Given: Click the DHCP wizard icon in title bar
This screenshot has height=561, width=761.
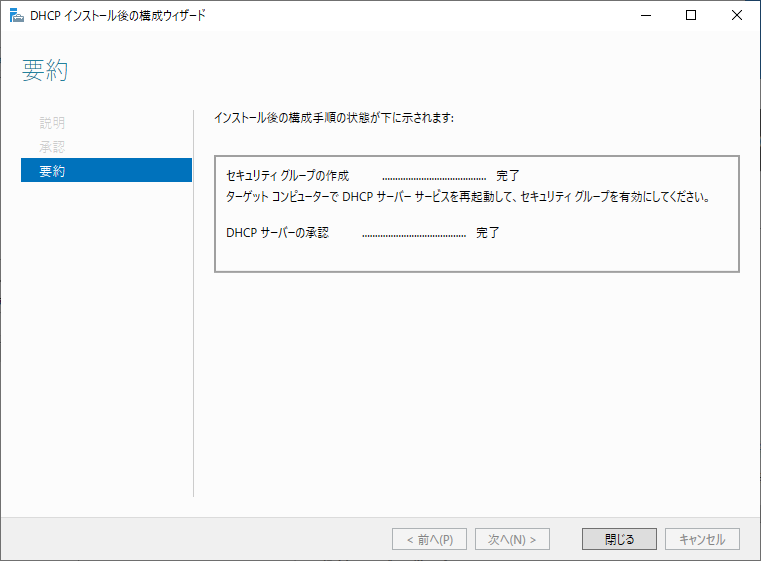Looking at the screenshot, I should click(17, 16).
